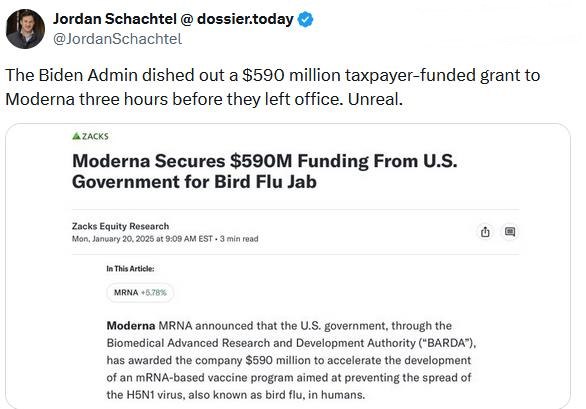Click the +5.78% stock change value
586x409 pixels.
click(x=154, y=292)
